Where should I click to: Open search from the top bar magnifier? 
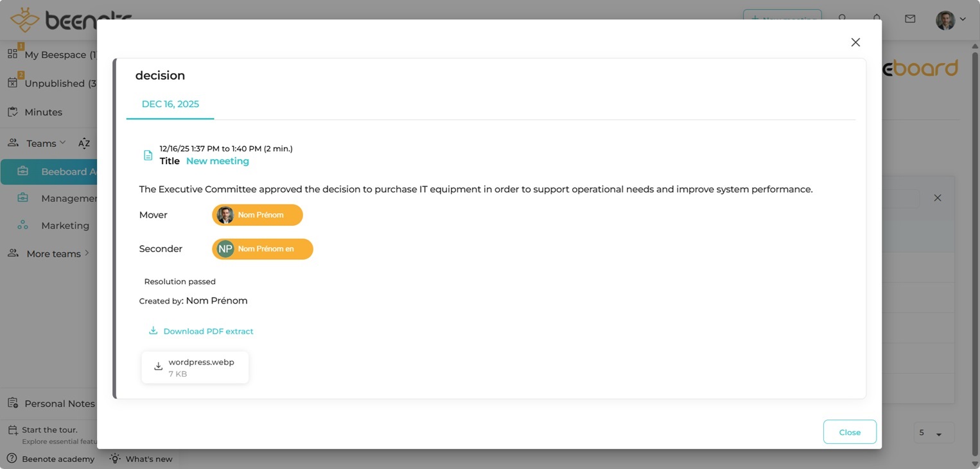pyautogui.click(x=842, y=19)
